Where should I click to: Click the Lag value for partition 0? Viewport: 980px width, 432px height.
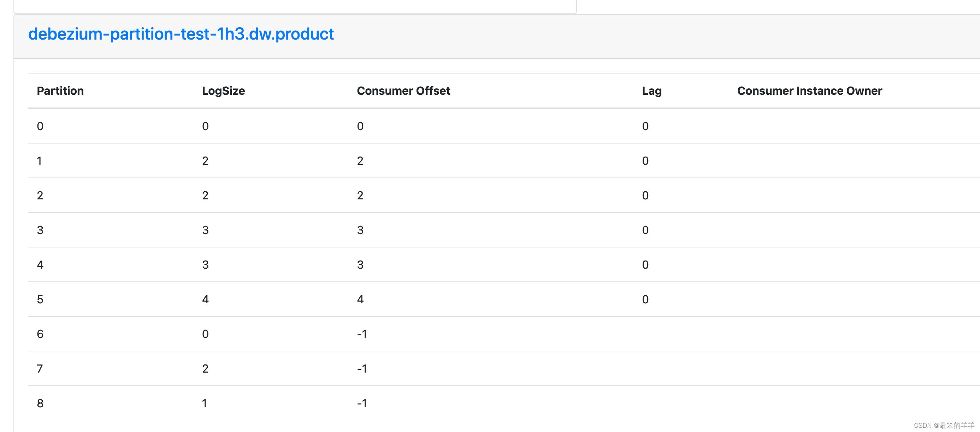click(x=645, y=126)
